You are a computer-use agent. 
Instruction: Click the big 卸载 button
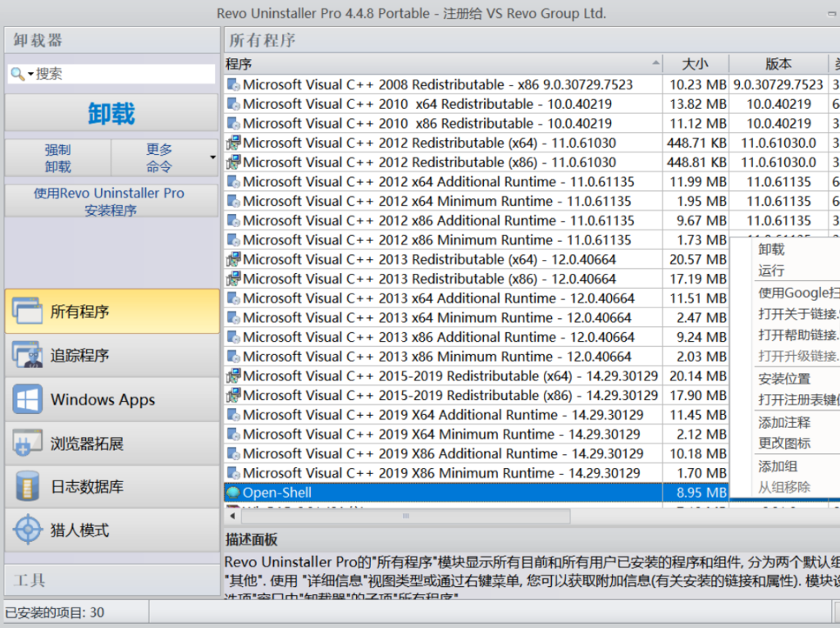(x=112, y=113)
